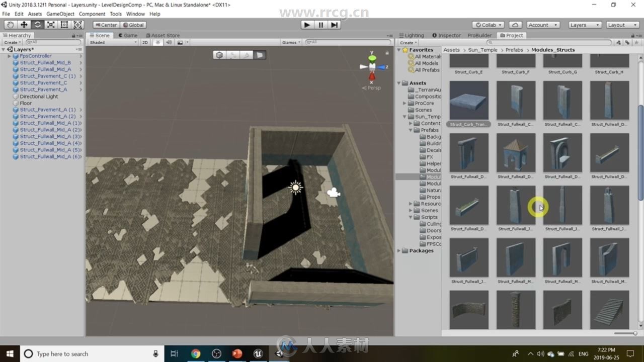
Task: Start Play mode
Action: [307, 25]
